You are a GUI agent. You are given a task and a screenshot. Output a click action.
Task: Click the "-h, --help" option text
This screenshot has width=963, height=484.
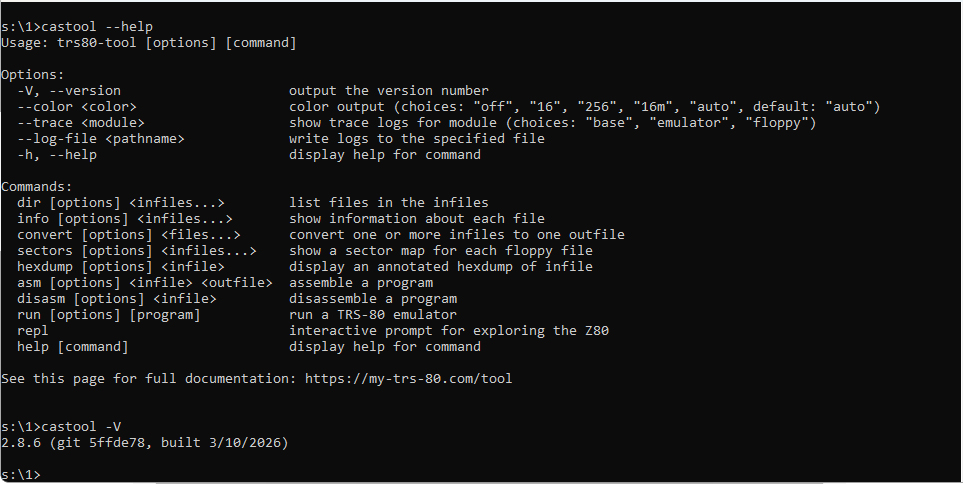coord(57,155)
